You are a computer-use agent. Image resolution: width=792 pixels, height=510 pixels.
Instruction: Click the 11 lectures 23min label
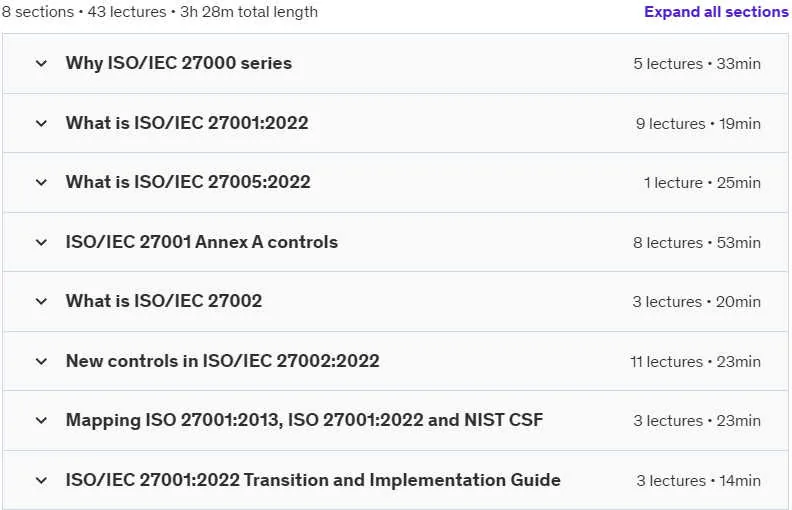click(696, 362)
